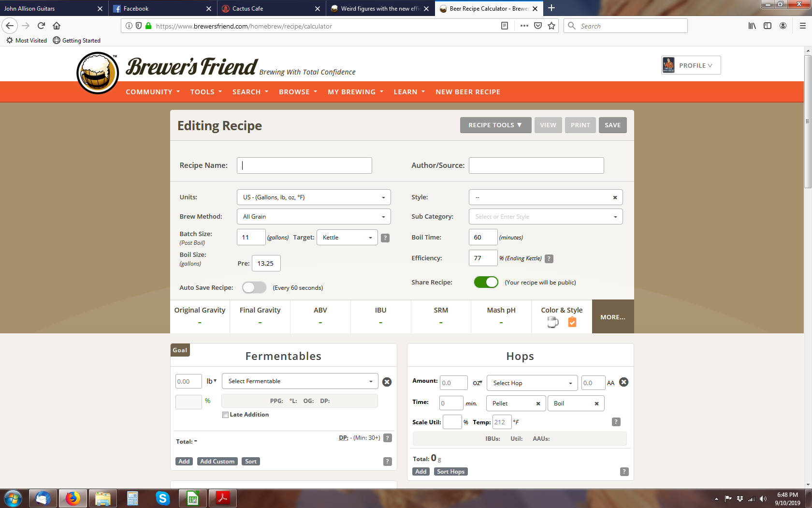This screenshot has width=812, height=508.
Task: Click the orange style checklist icon
Action: (x=572, y=322)
